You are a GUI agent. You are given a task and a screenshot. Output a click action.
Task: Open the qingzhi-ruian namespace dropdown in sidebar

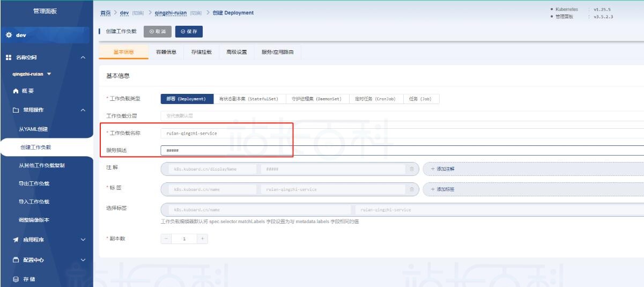32,74
